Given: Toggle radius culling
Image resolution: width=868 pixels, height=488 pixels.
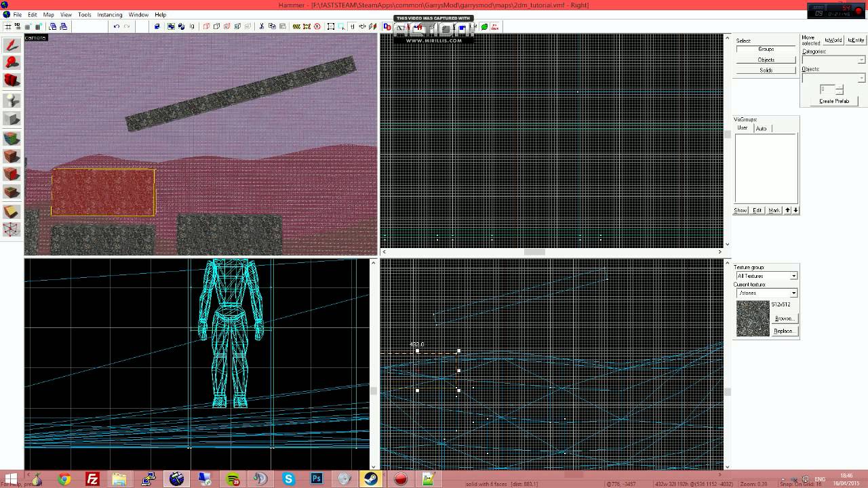Looking at the screenshot, I should tap(317, 26).
